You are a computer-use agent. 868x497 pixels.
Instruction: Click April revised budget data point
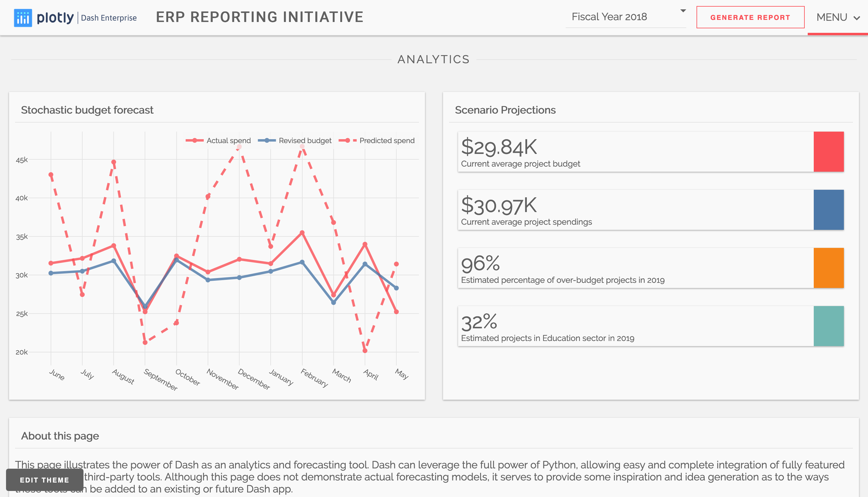[x=365, y=264]
